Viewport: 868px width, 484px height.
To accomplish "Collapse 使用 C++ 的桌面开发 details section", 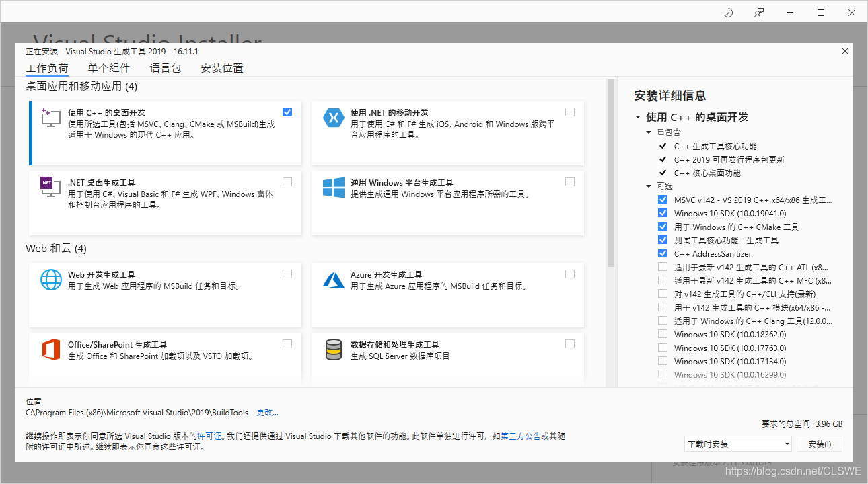I will coord(637,117).
